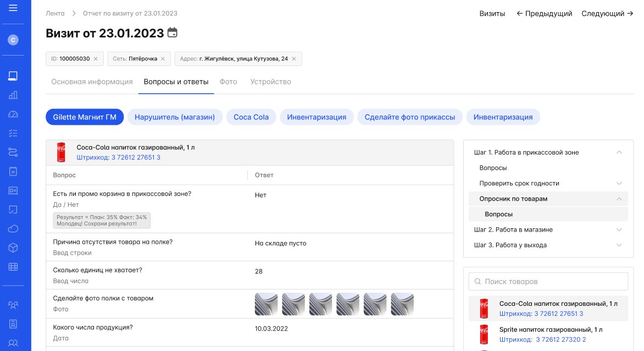
Task: Open the table grid icon in sidebar
Action: click(13, 267)
